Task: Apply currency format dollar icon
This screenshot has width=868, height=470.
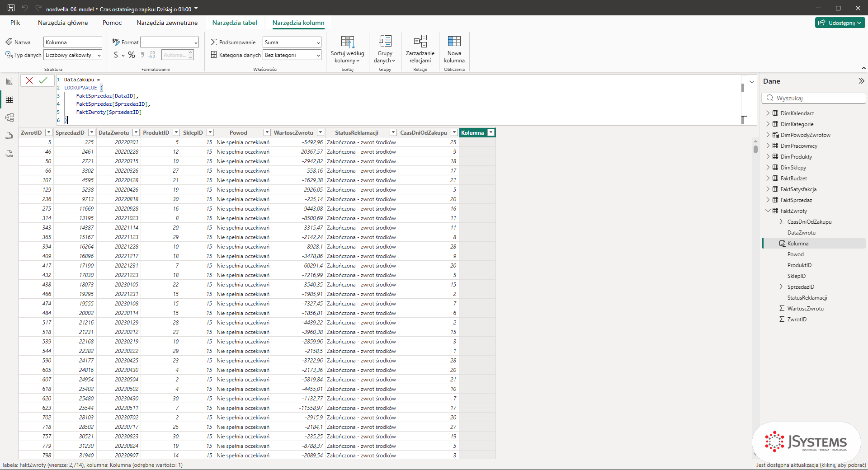Action: click(116, 55)
